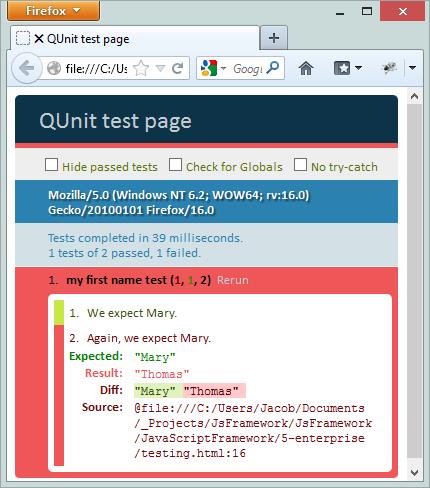Click Rerun link for first name test
The height and width of the screenshot is (488, 430).
(x=233, y=280)
